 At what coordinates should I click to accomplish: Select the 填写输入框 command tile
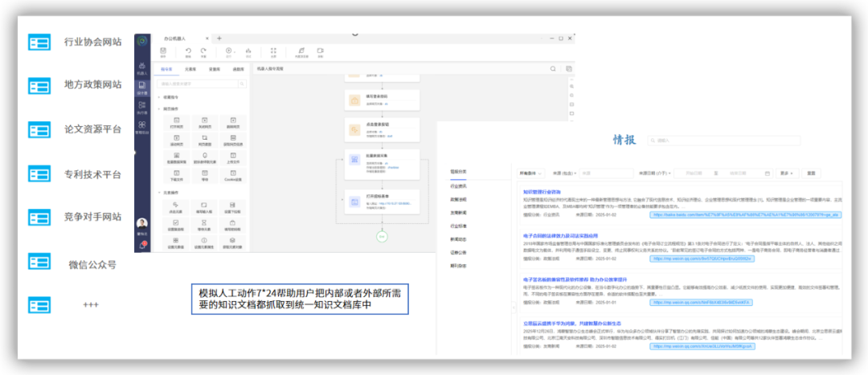(x=204, y=207)
